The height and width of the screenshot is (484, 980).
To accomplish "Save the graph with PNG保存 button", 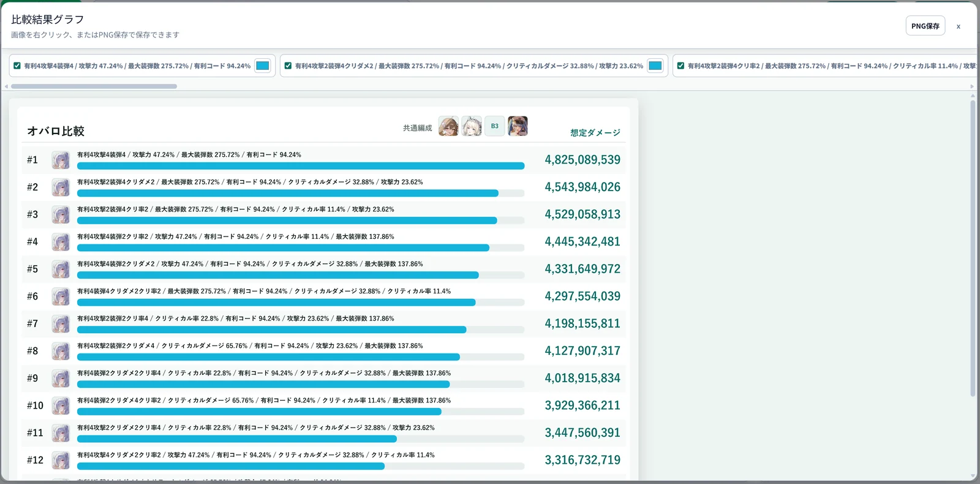I will coord(925,26).
